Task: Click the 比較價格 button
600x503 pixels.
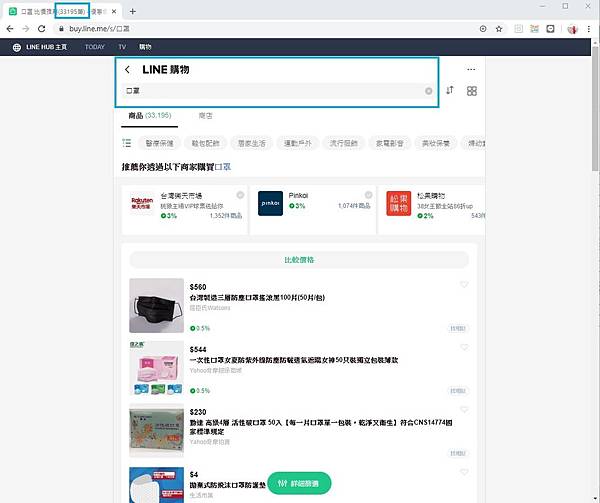Action: pos(299,260)
